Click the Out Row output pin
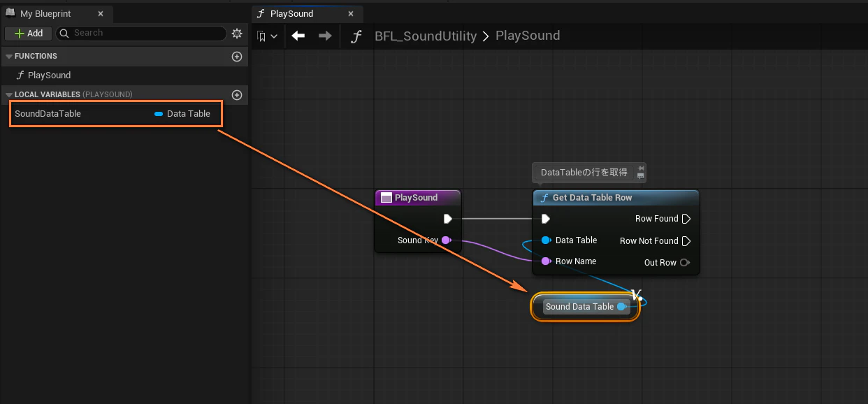 [x=685, y=263]
